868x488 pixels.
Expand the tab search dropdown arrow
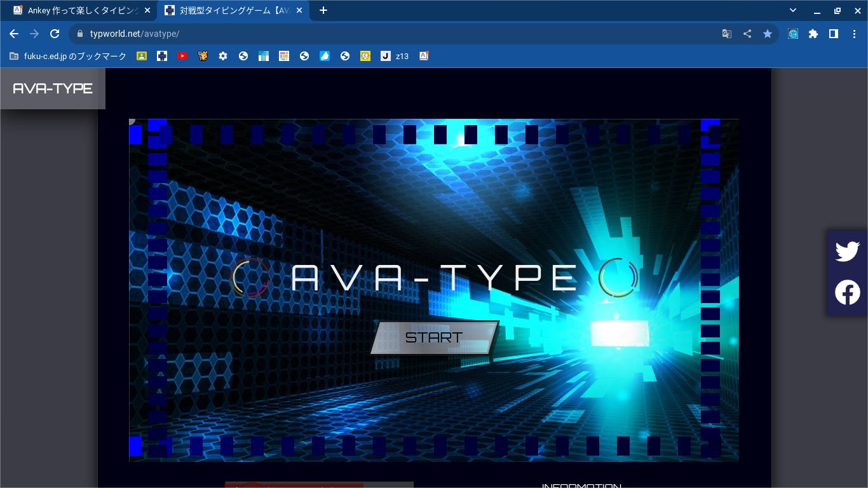coord(793,10)
